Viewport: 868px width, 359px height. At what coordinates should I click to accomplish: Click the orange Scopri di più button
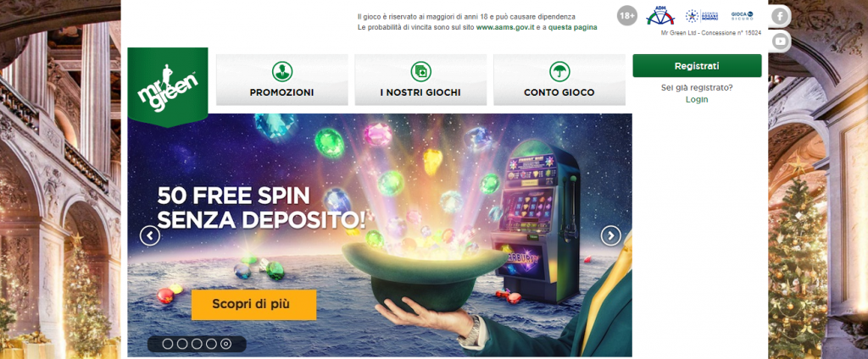253,305
